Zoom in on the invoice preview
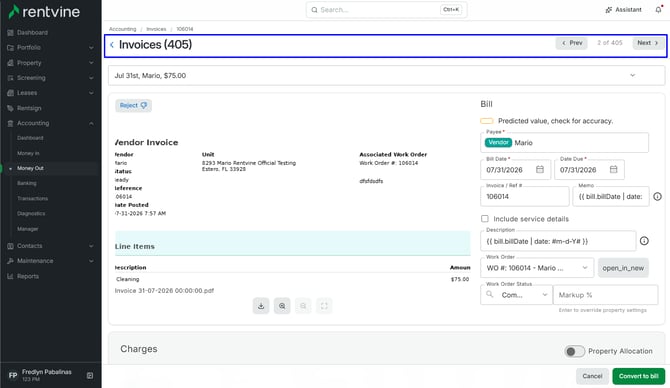Viewport: 670px width, 388px height. pyautogui.click(x=282, y=306)
